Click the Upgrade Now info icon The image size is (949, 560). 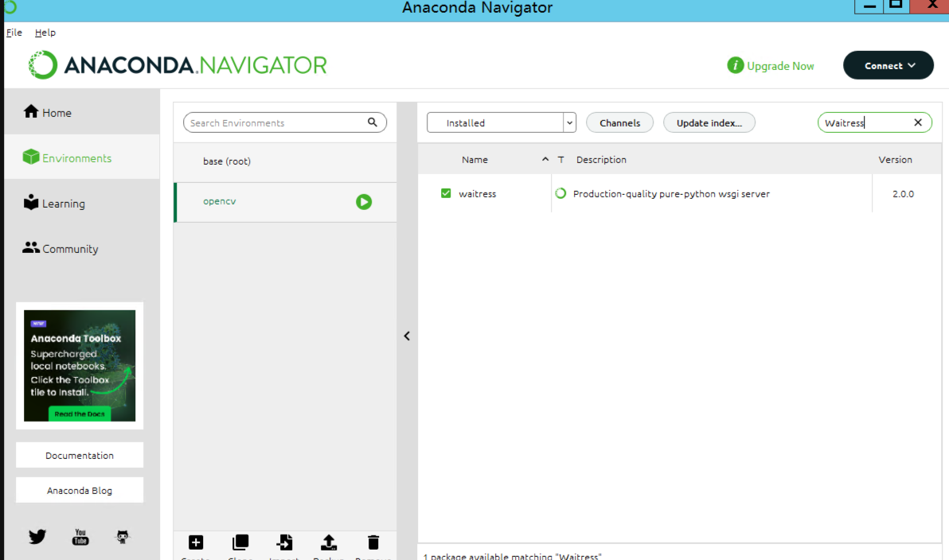(736, 65)
